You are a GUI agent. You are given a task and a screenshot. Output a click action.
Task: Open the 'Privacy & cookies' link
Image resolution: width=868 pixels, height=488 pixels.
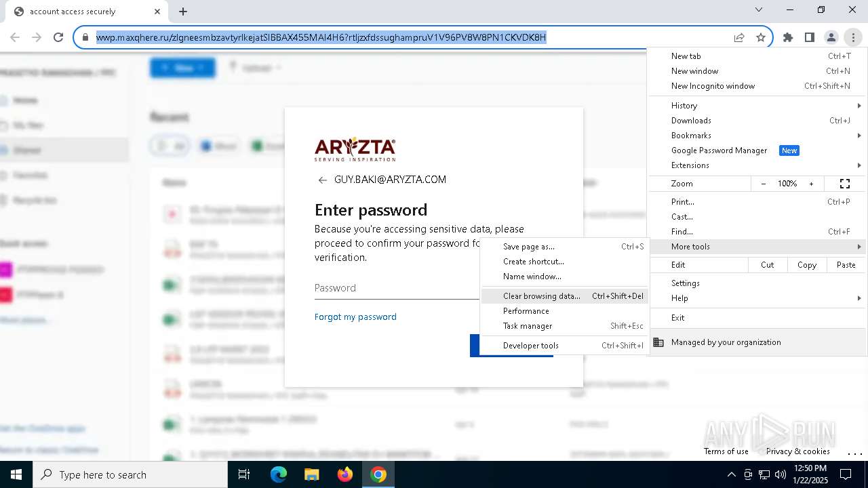798,451
